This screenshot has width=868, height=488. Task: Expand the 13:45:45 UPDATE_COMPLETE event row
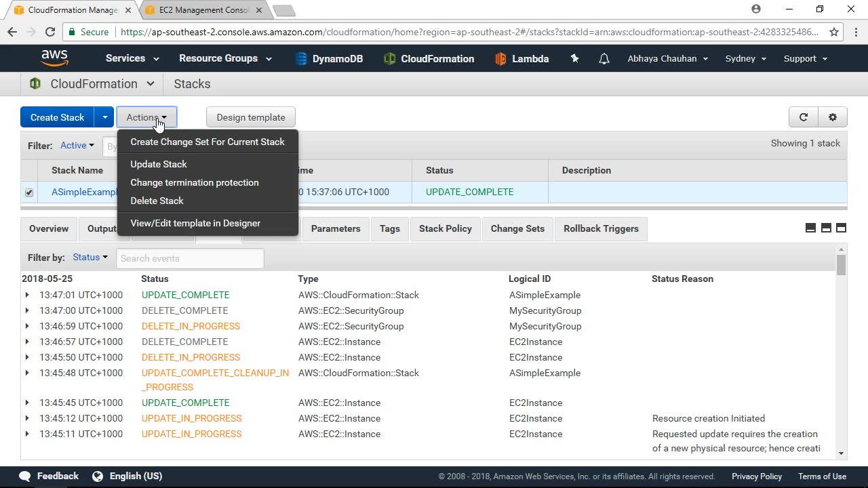(27, 403)
